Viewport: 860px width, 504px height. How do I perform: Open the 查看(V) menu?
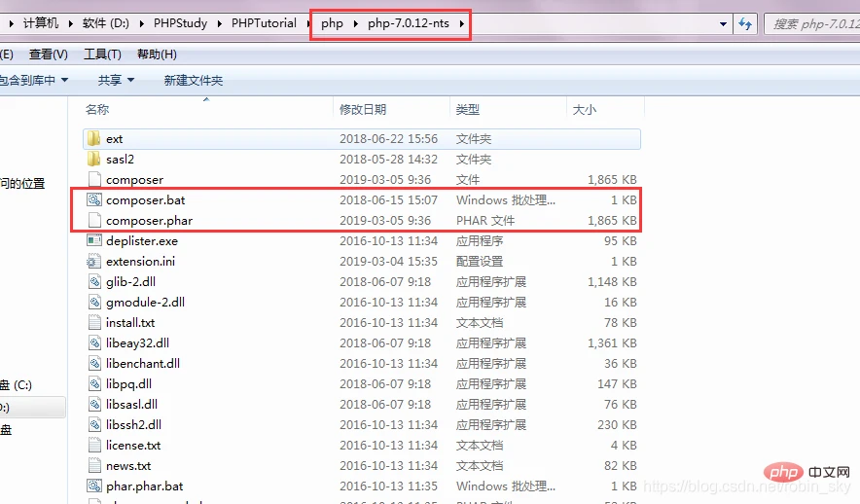(x=49, y=54)
